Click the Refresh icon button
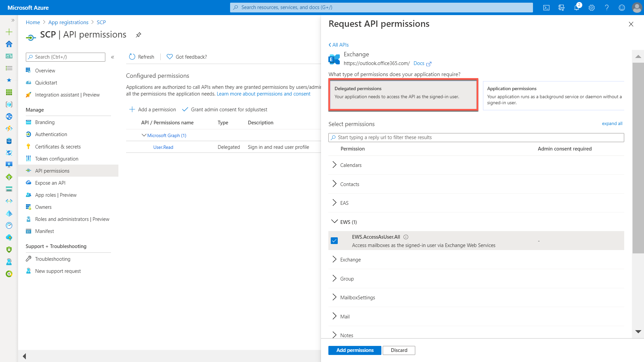644x362 pixels. click(x=132, y=57)
